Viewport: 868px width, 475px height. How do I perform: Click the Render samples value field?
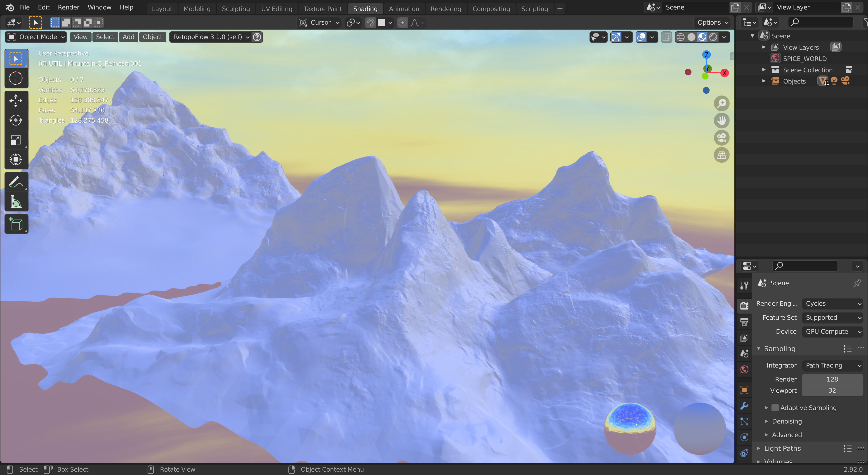[x=832, y=379]
